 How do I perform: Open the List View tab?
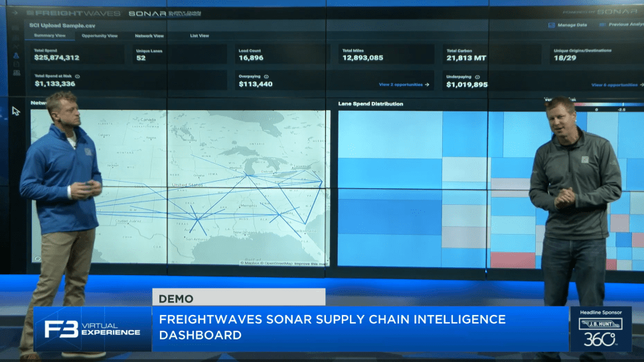click(x=199, y=36)
